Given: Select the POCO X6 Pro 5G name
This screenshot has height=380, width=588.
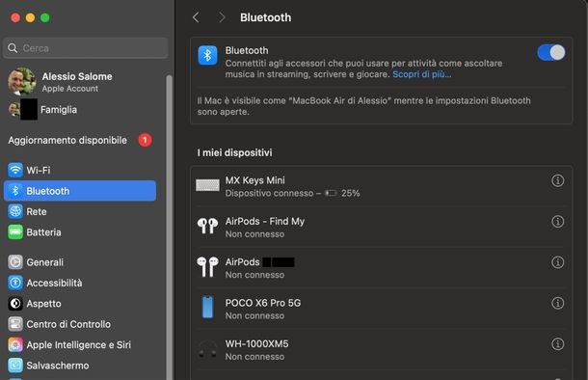Looking at the screenshot, I should click(x=263, y=303).
